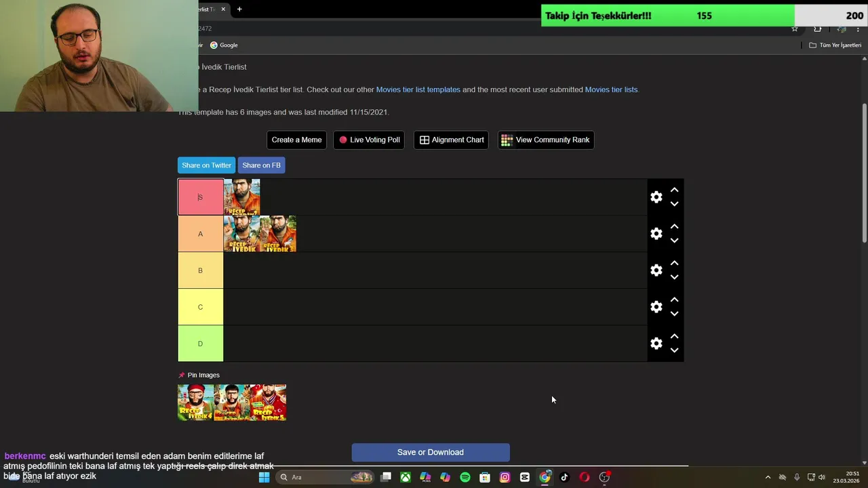Move tier S row up with arrow
Image resolution: width=868 pixels, height=488 pixels.
[674, 190]
